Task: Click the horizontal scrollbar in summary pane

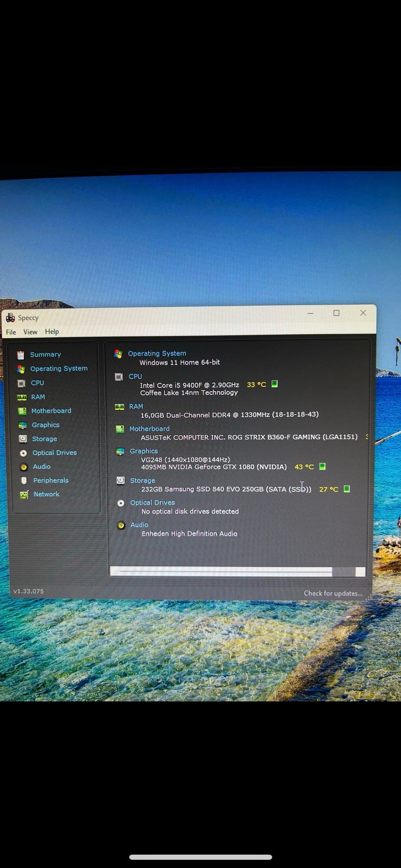Action: click(237, 572)
